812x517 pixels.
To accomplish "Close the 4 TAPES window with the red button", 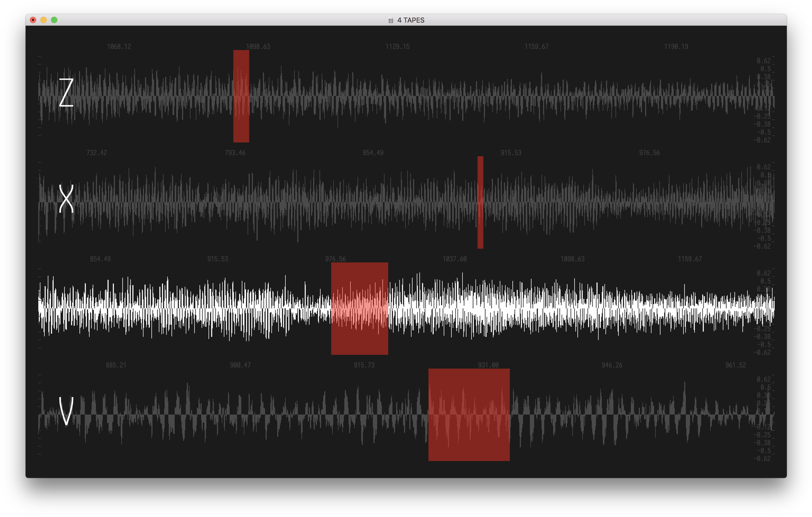I will [x=33, y=20].
